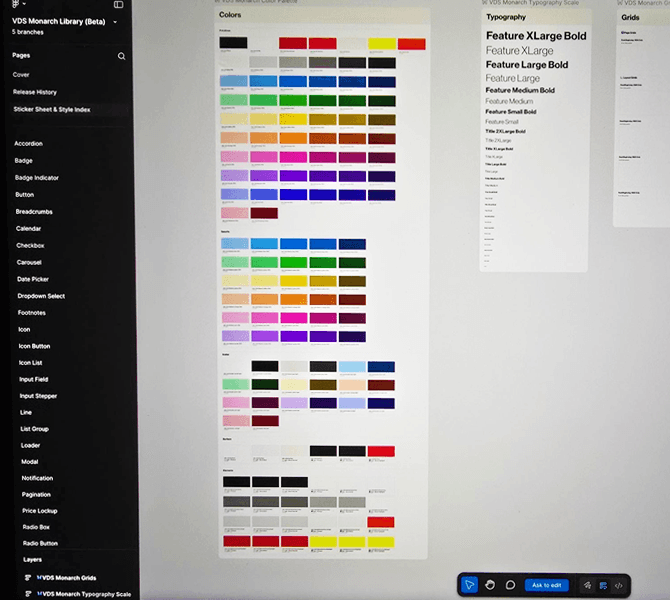This screenshot has height=600, width=670.
Task: Open the Release History page
Action: 35,92
